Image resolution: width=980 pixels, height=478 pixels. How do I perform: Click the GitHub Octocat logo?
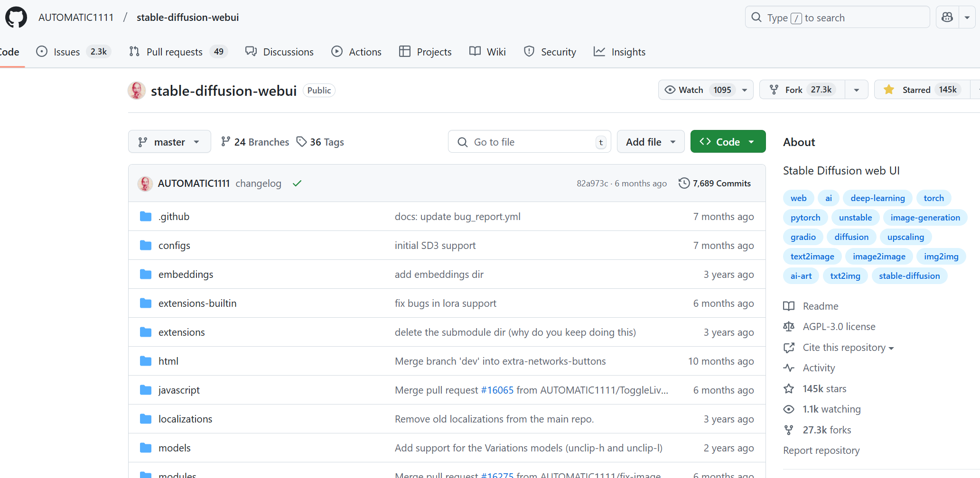(16, 18)
